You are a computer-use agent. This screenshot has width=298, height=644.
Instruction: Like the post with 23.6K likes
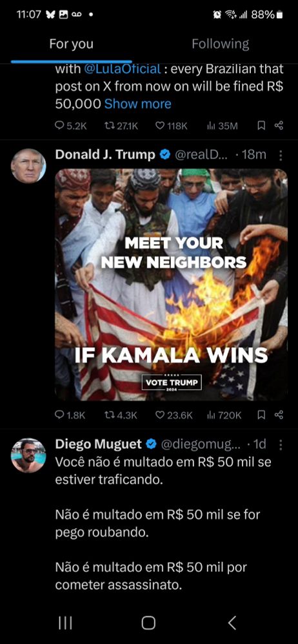pos(174,415)
